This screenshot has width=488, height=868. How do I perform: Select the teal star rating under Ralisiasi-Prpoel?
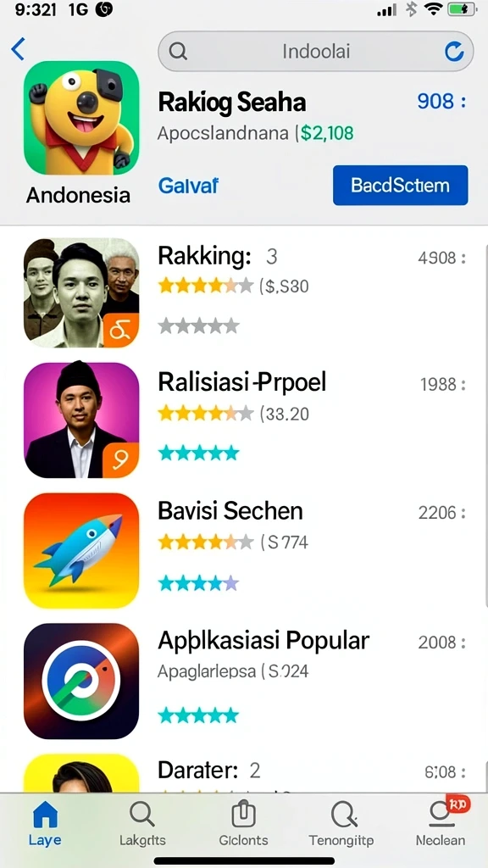tap(198, 453)
